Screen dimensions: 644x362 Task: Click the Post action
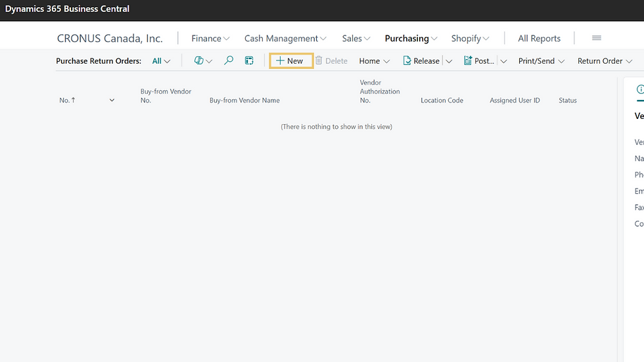(x=479, y=60)
